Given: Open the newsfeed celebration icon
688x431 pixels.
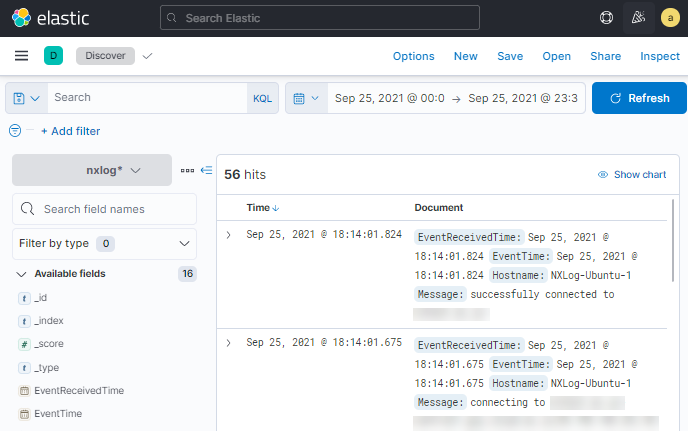Looking at the screenshot, I should 638,18.
